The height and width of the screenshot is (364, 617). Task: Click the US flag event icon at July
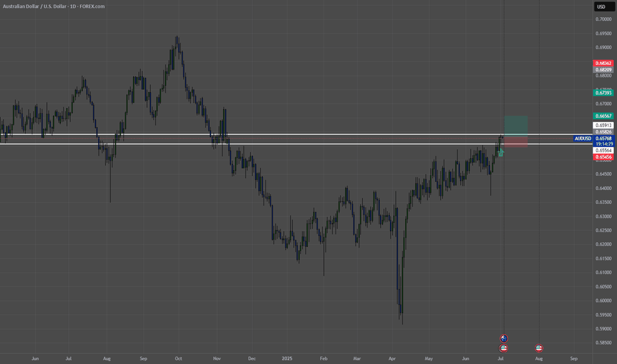click(x=503, y=348)
